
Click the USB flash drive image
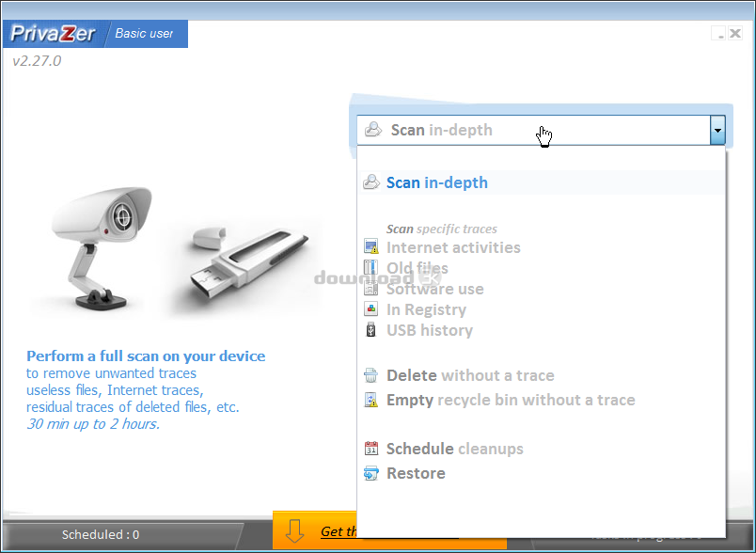pos(248,261)
